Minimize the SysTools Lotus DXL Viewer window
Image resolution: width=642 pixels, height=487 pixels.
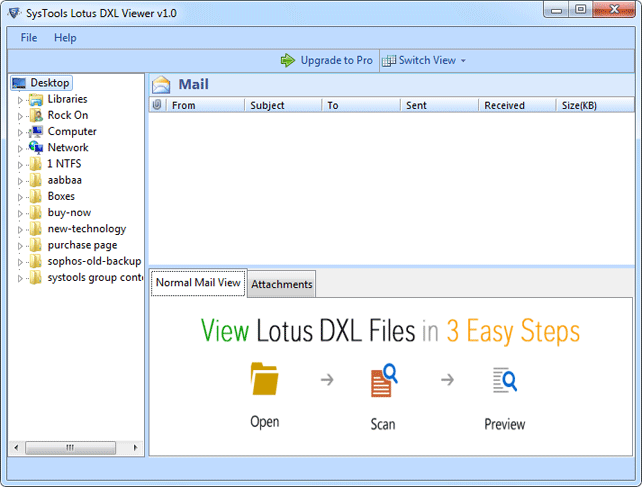click(x=556, y=9)
